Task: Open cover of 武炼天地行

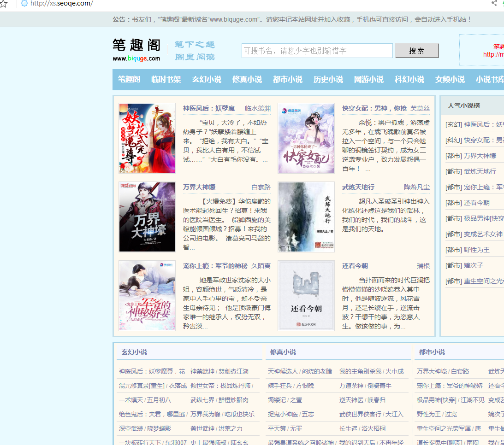Action: [306, 217]
